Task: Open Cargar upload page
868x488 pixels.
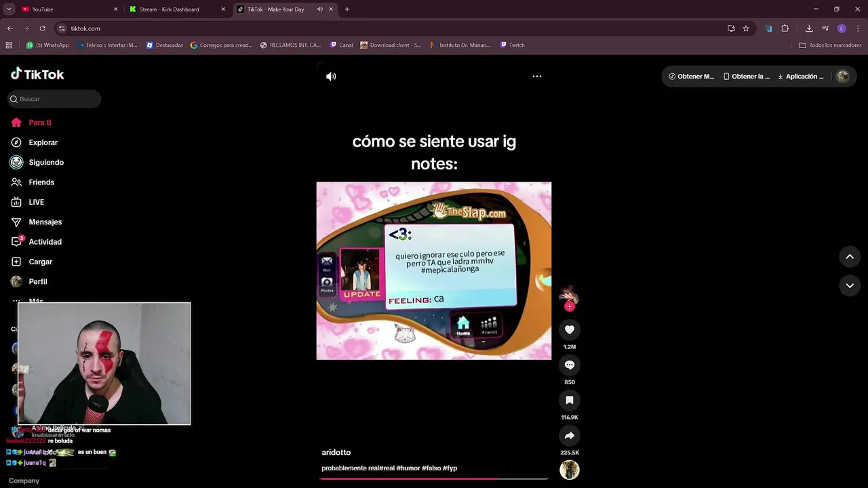Action: pos(31,262)
